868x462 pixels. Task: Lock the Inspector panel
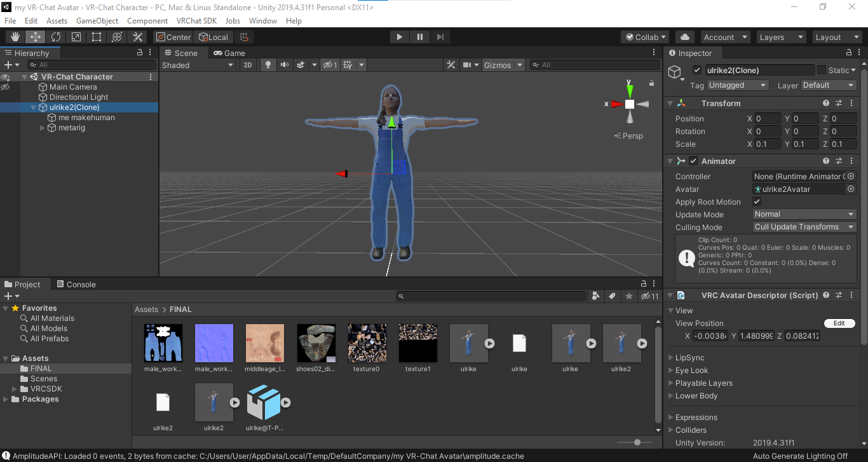coord(849,53)
